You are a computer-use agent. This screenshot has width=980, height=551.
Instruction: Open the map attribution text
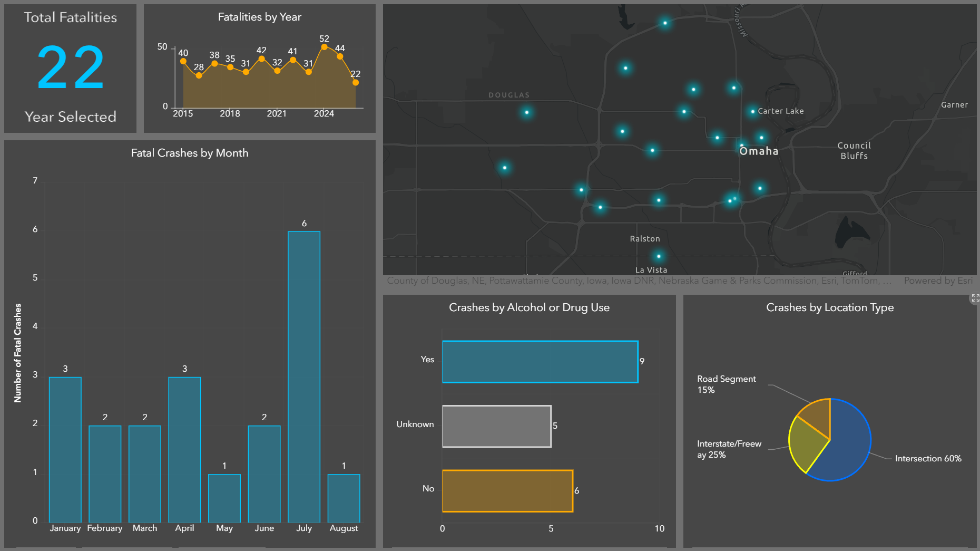639,281
